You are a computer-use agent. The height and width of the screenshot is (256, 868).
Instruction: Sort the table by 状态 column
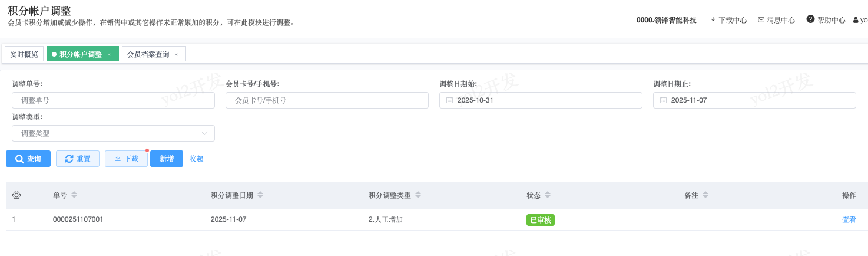pos(548,195)
